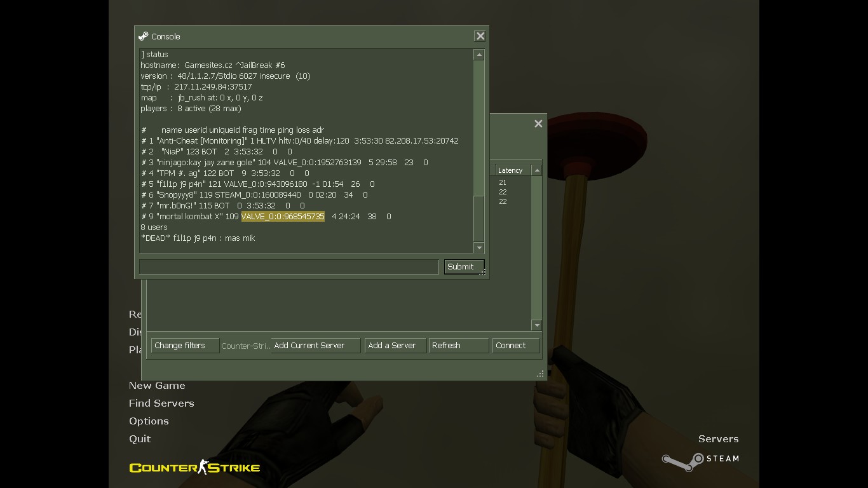The height and width of the screenshot is (488, 868).
Task: Open Change filters in server browser
Action: point(185,346)
